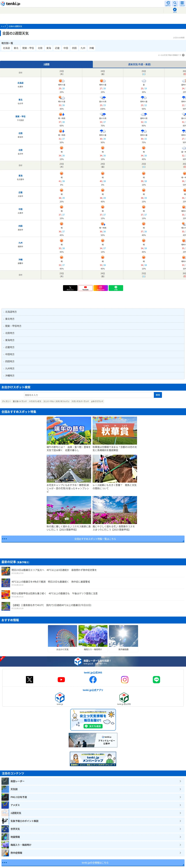Click the 東海 名古屋市 row link in the table
Screen dimensions: 186x868
(21, 178)
